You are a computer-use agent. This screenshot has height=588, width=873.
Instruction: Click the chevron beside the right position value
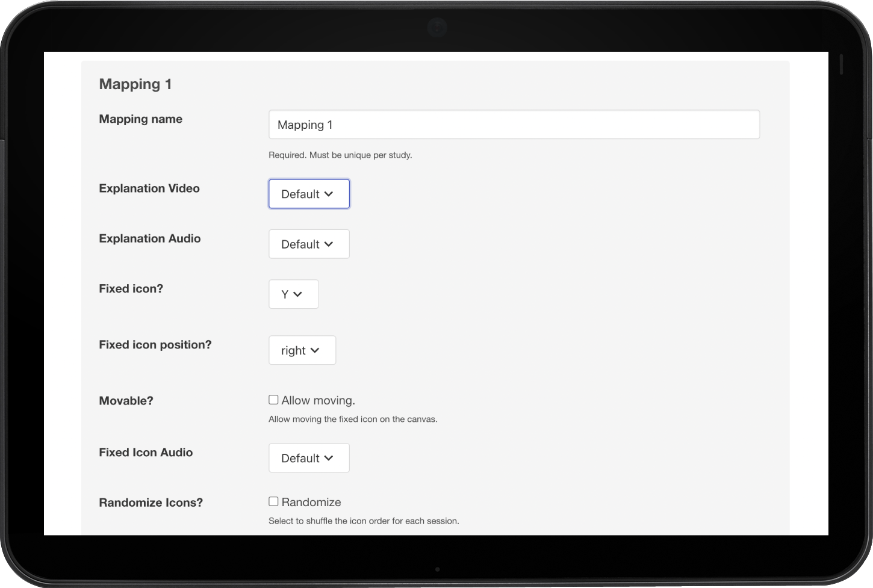(x=318, y=350)
